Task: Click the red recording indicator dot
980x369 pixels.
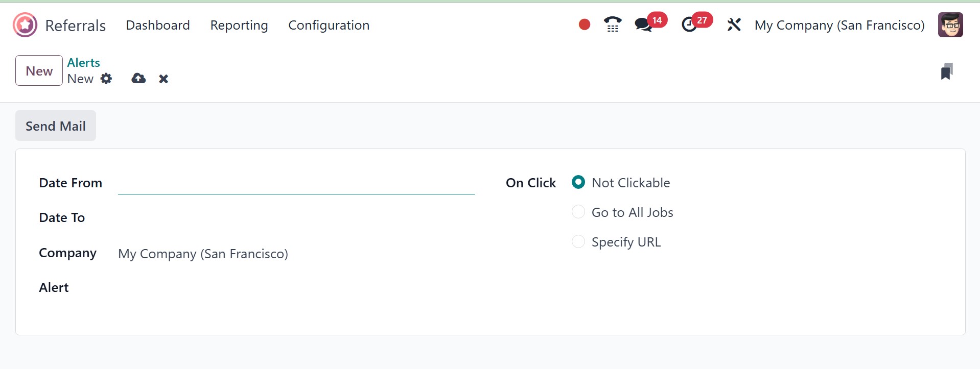Action: [x=585, y=24]
